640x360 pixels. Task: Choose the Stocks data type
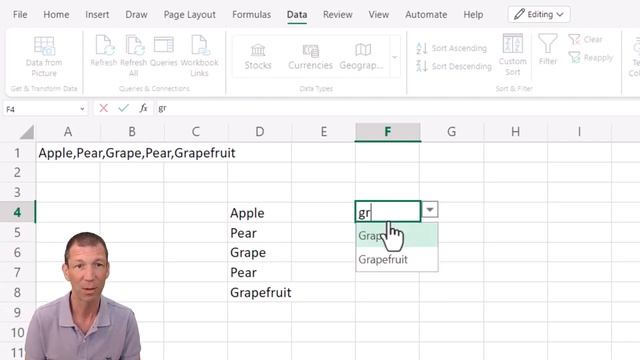pos(258,57)
